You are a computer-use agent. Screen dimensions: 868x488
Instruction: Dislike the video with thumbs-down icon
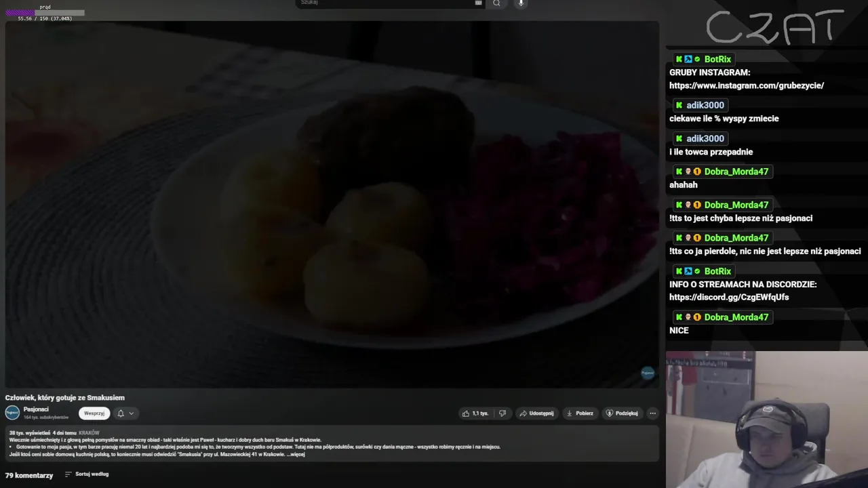[502, 413]
